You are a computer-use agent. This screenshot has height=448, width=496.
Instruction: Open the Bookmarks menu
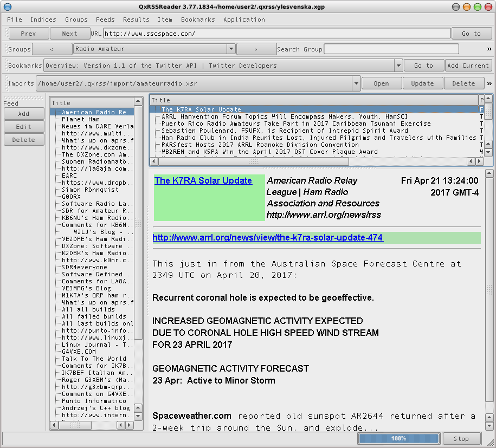click(198, 20)
